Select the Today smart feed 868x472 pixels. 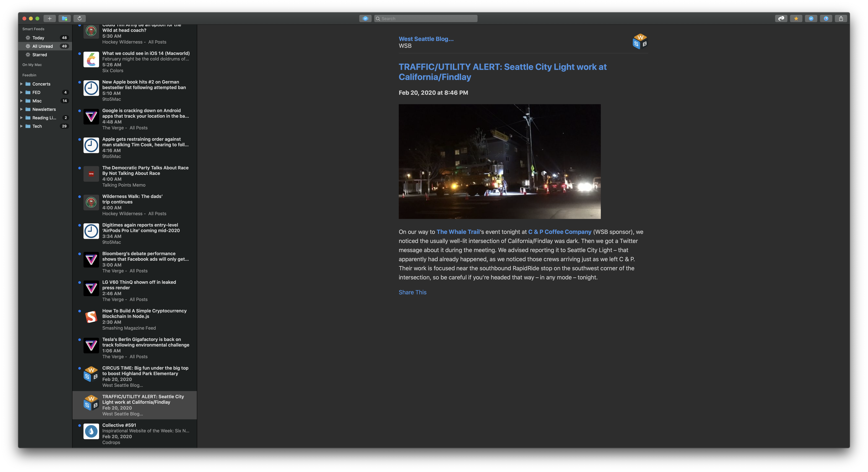(x=45, y=38)
